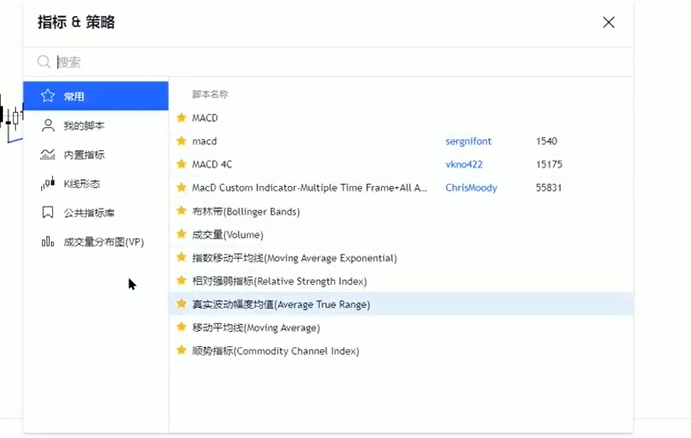Image resolution: width=691 pixels, height=438 pixels.
Task: Add 移动平均线(Moving Average) indicator
Action: [x=256, y=328]
